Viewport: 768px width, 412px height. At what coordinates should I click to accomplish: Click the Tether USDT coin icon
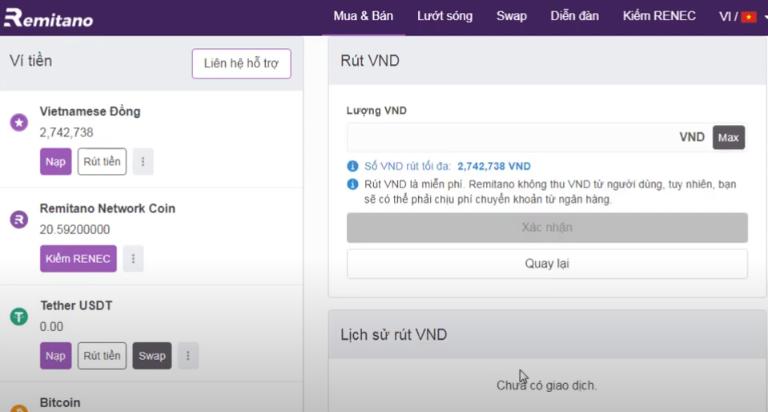[x=18, y=316]
